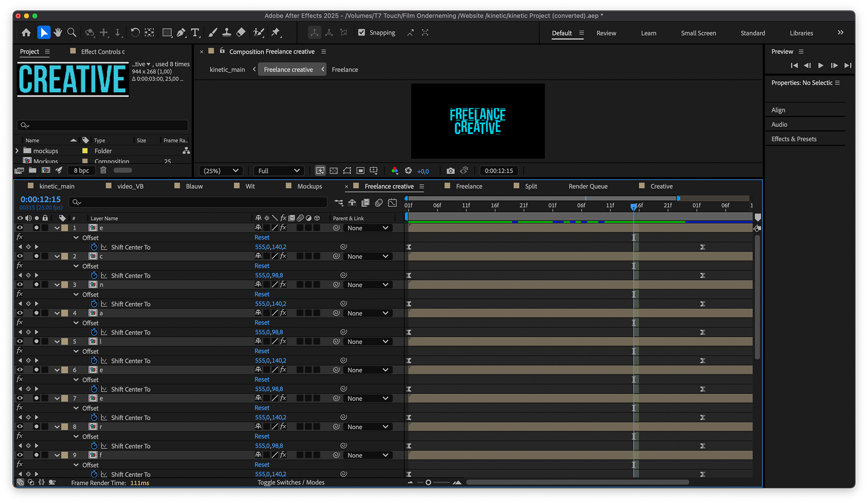The height and width of the screenshot is (503, 868).
Task: Click the Toggle Switches / Modes button
Action: coord(291,483)
